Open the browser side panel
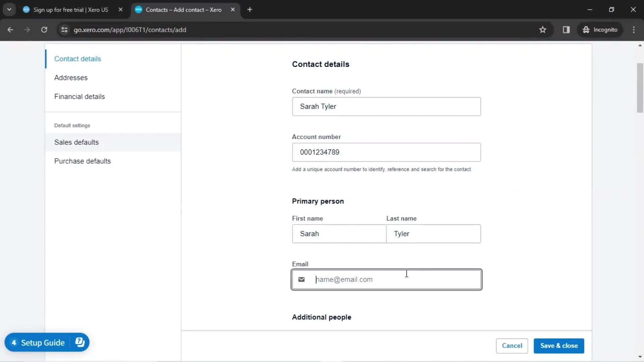Viewport: 644px width, 362px height. pos(566,30)
